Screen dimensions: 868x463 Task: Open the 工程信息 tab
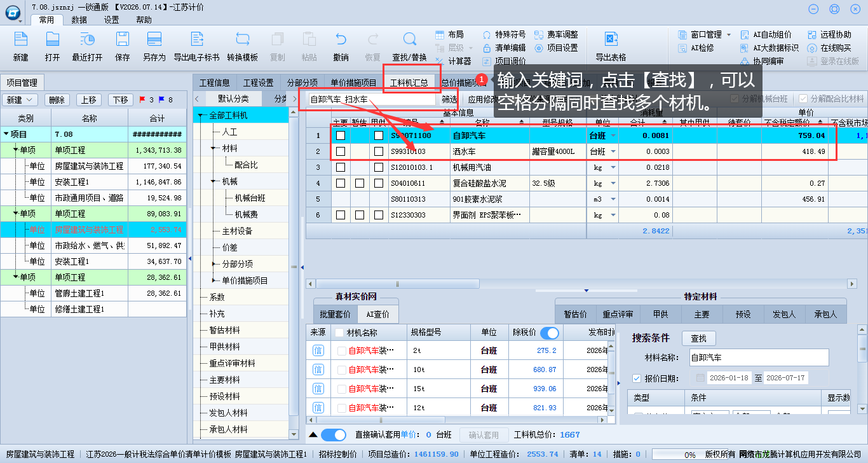215,83
